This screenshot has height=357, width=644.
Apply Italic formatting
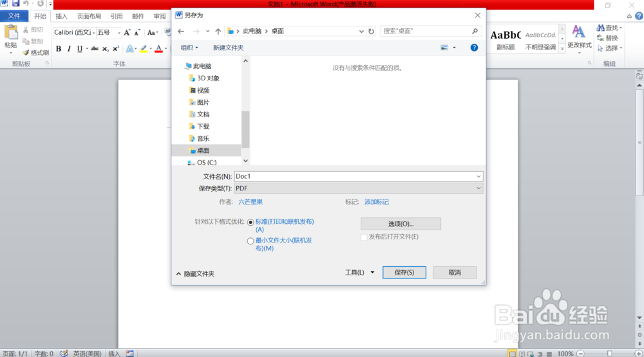(69, 49)
